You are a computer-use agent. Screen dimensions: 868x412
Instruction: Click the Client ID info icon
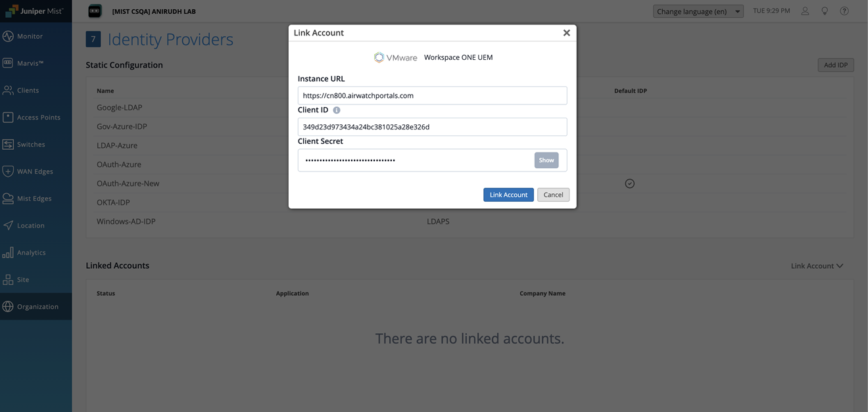tap(337, 110)
